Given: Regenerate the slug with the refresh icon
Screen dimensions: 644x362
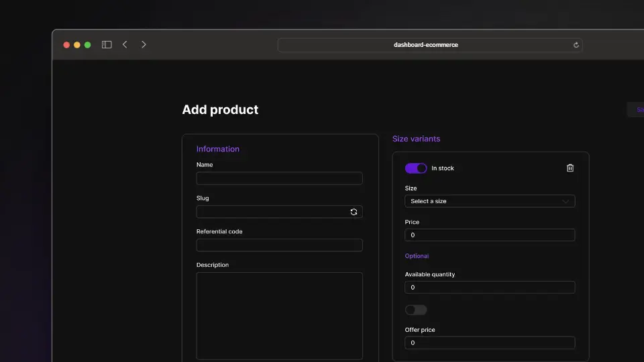Looking at the screenshot, I should [354, 212].
